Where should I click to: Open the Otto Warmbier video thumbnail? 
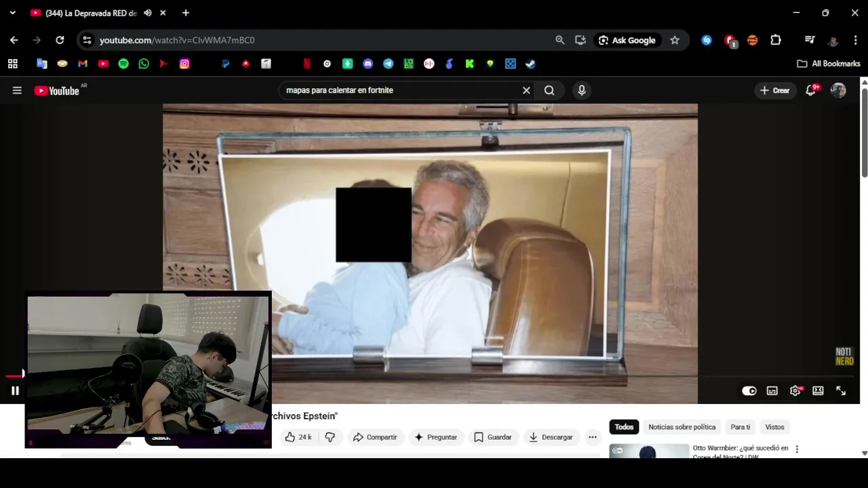click(649, 451)
